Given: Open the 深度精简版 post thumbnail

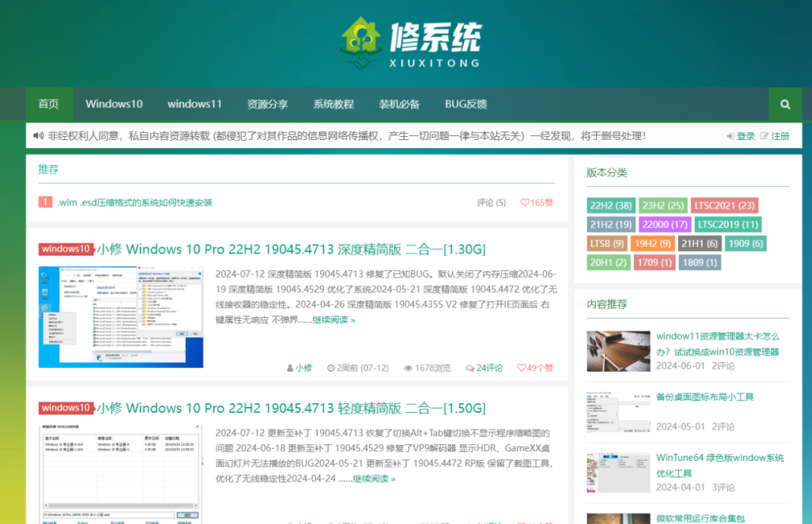Looking at the screenshot, I should pos(121,317).
